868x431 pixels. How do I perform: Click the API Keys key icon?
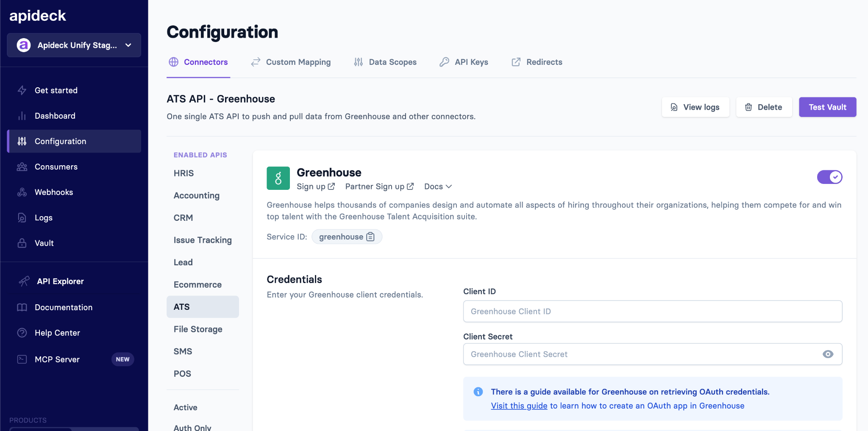444,62
